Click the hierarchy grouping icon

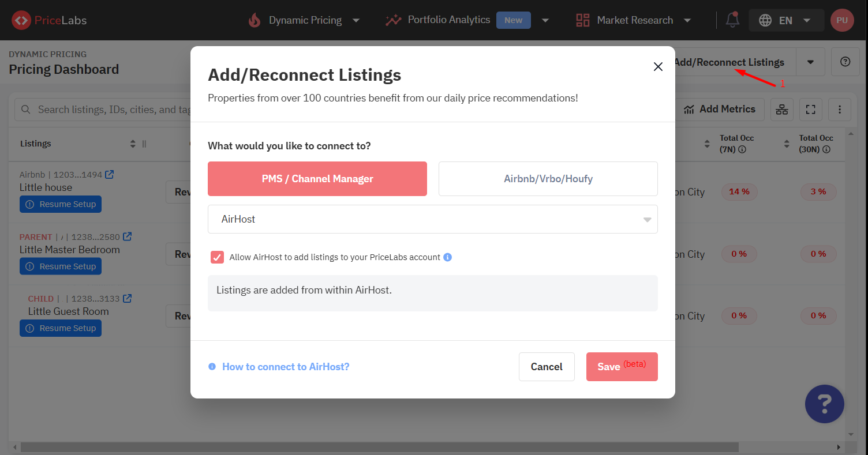click(781, 110)
